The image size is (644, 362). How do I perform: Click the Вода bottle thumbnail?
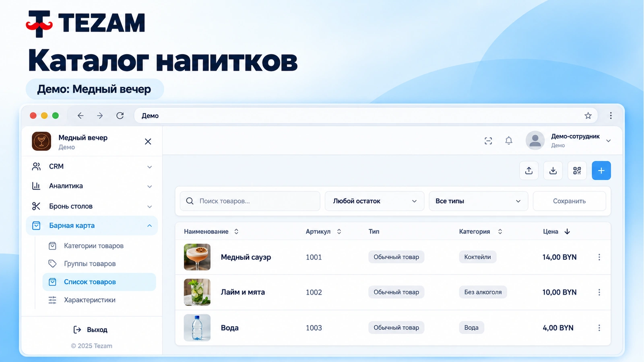click(x=197, y=328)
